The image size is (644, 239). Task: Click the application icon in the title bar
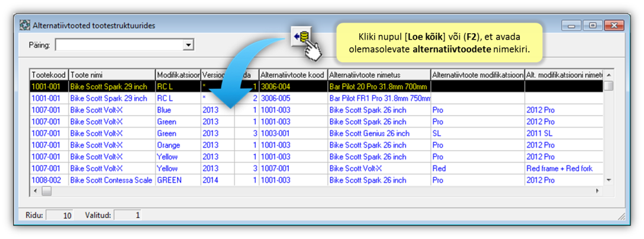[x=25, y=25]
